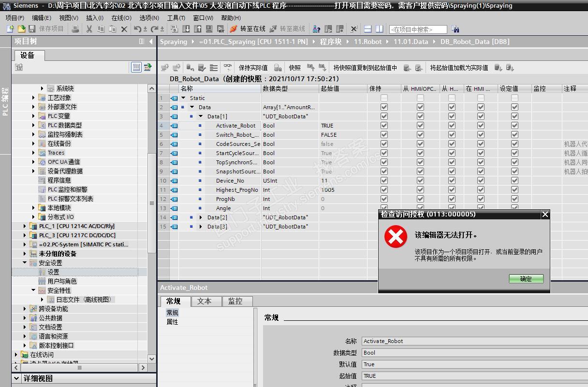Open the 视图(V) menu

(x=69, y=17)
